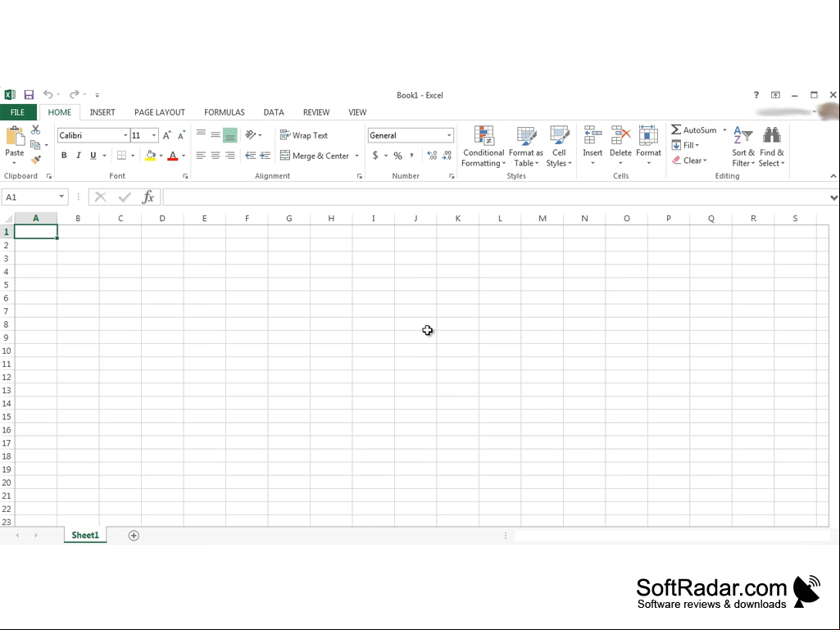Enable horizontal center alignment

pos(216,156)
